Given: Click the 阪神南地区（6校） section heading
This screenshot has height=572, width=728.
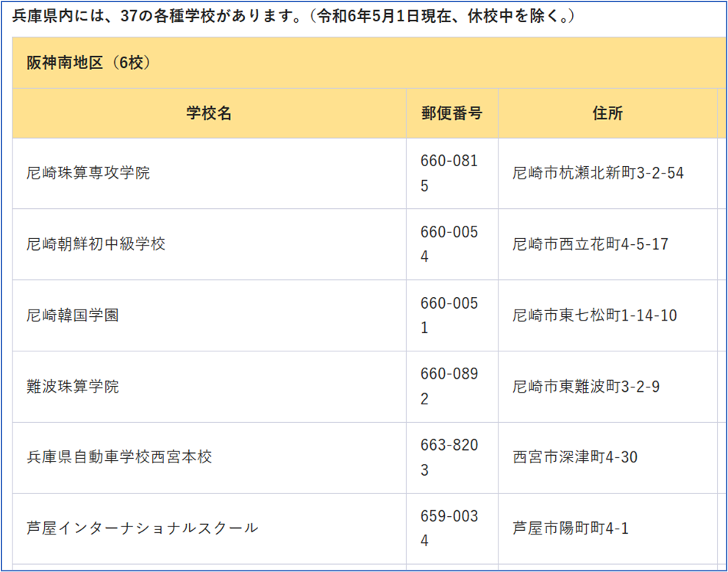Looking at the screenshot, I should tap(89, 62).
